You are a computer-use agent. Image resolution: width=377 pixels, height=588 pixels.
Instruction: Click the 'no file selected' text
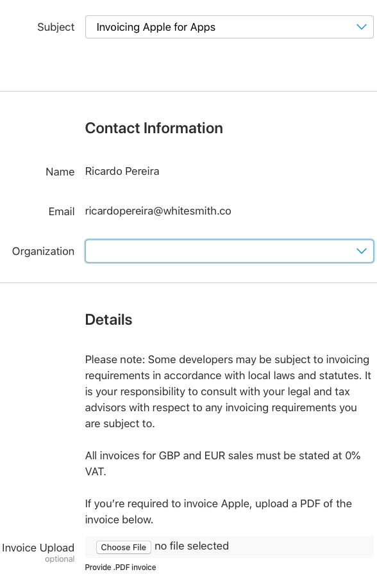[x=192, y=546]
